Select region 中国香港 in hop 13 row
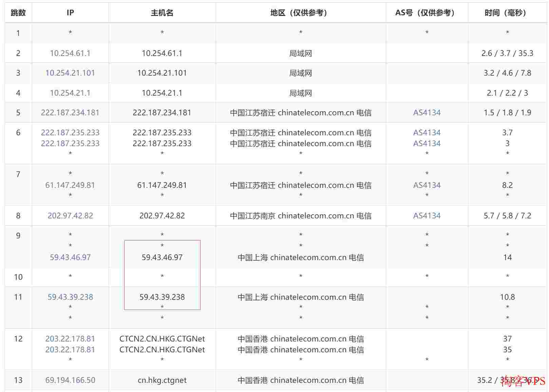The height and width of the screenshot is (392, 549). (301, 380)
